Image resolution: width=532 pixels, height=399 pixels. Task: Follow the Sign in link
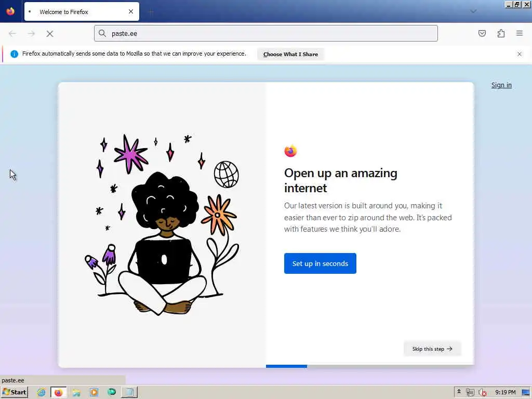501,85
